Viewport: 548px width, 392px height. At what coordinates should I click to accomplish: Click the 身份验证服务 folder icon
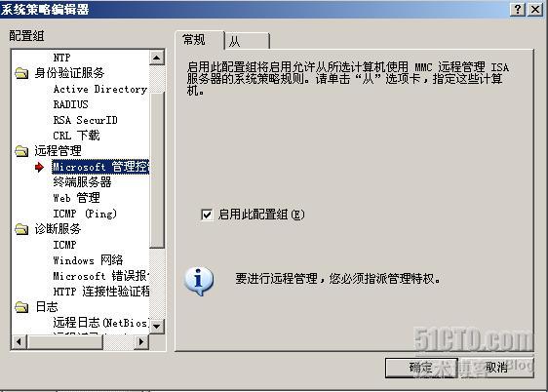(21, 73)
